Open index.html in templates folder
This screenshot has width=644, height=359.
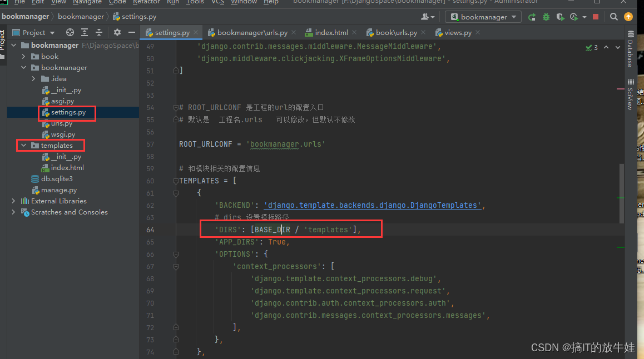[x=67, y=168]
